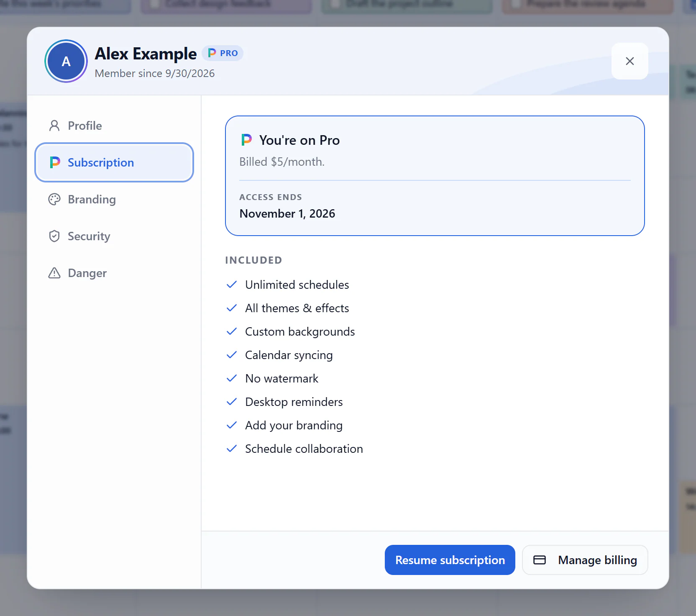The image size is (696, 616).
Task: Click the credit card icon in Manage billing
Action: [x=540, y=560]
